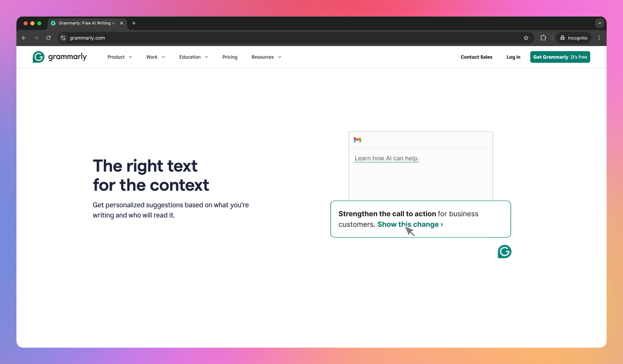This screenshot has height=364, width=623.
Task: Click the Log in link
Action: click(513, 57)
